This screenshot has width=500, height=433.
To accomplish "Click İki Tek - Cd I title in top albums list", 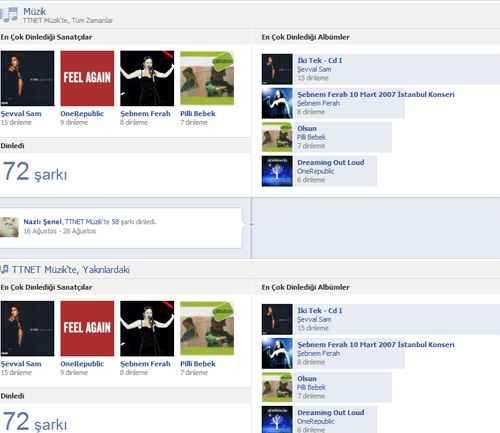I will click(320, 60).
